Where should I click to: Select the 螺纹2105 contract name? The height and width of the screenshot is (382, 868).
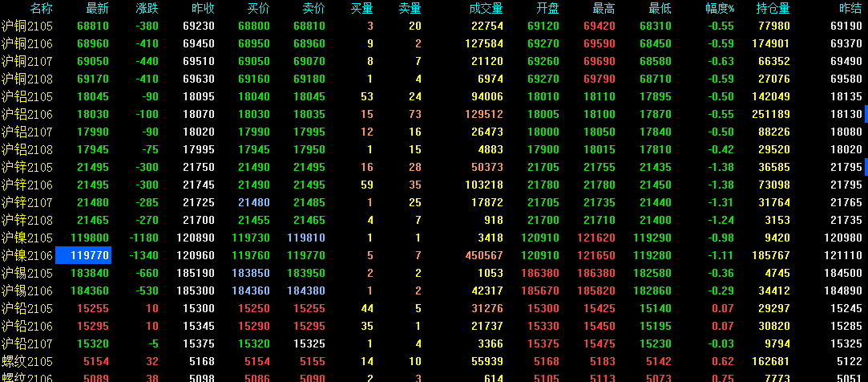[26, 361]
